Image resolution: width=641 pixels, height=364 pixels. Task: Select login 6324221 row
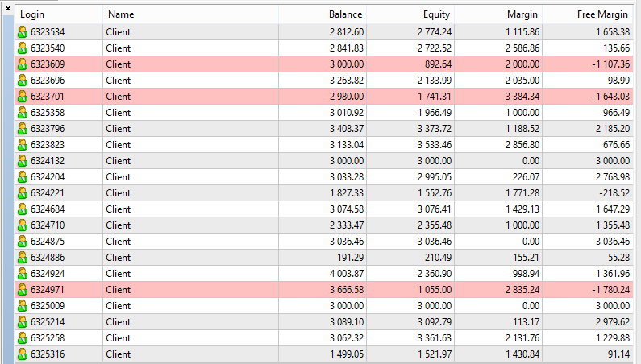coord(324,193)
